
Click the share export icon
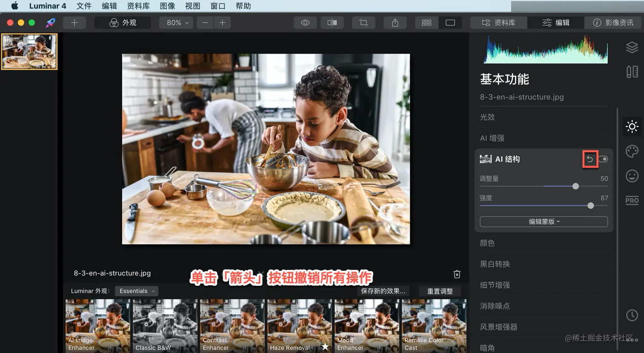[395, 23]
